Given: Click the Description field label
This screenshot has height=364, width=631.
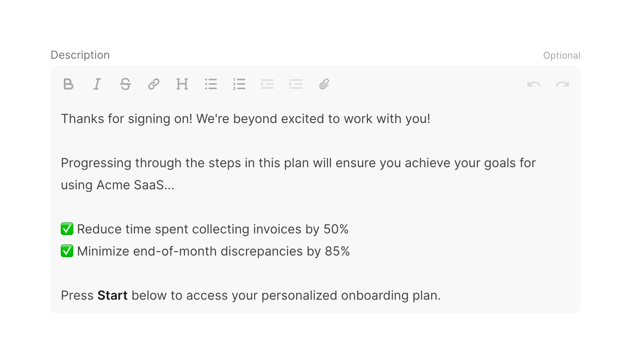Looking at the screenshot, I should pos(80,55).
